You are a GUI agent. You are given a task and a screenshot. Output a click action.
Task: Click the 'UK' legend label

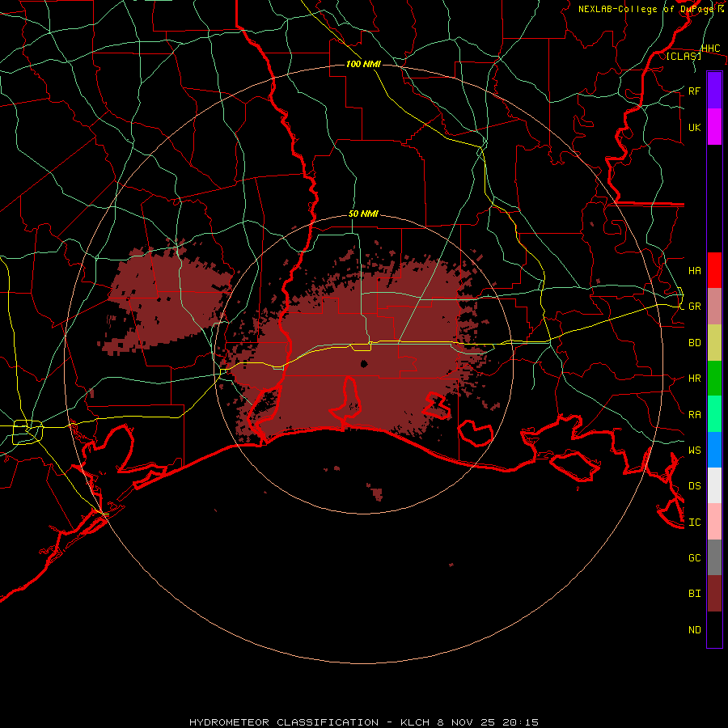tap(694, 127)
